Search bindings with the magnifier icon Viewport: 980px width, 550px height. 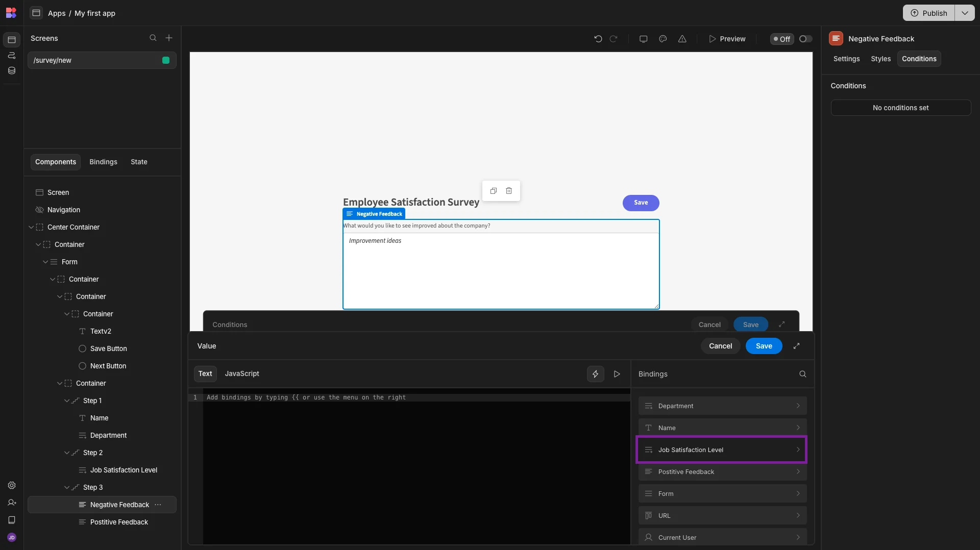803,374
